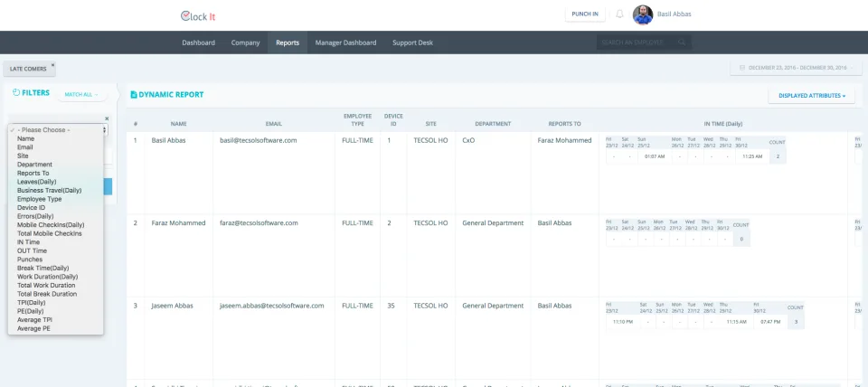Toggle the Match All dropdown

81,95
